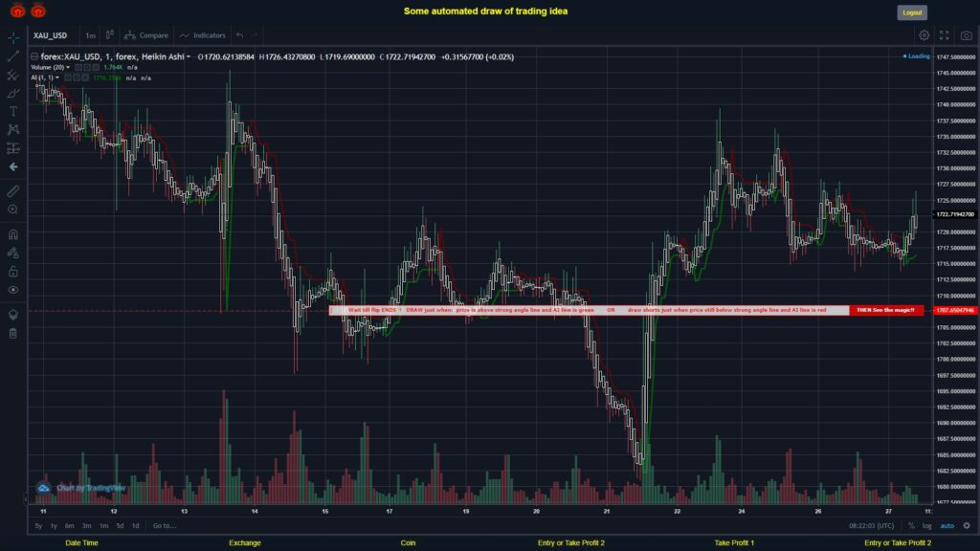Collapse the indicator legend toggle
980x551 pixels.
pyautogui.click(x=34, y=56)
